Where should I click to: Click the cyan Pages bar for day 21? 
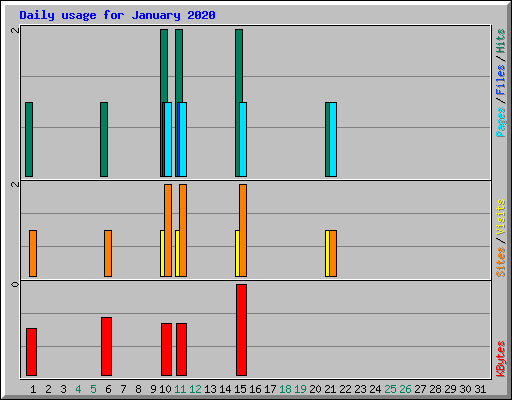pos(333,139)
